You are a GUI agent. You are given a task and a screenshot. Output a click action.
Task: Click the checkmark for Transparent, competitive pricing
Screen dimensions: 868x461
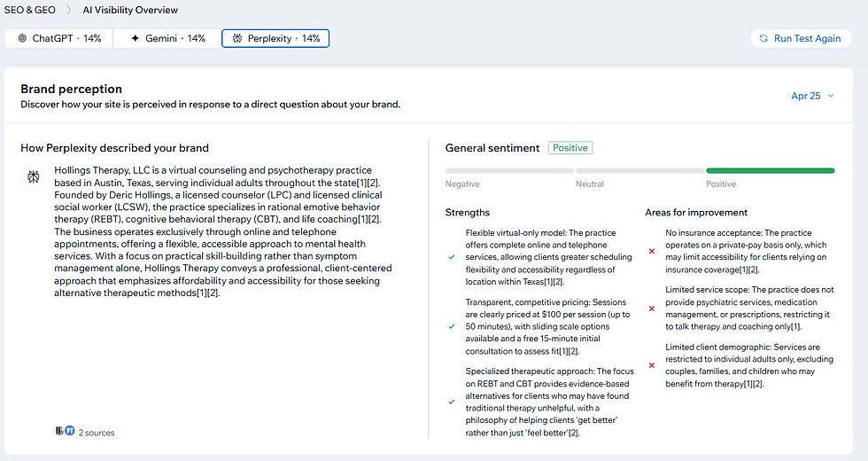452,326
